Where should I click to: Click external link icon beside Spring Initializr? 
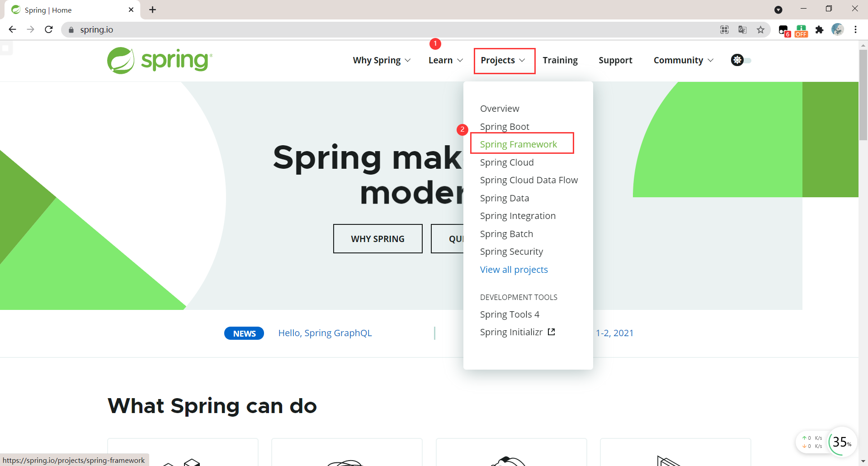click(x=551, y=332)
